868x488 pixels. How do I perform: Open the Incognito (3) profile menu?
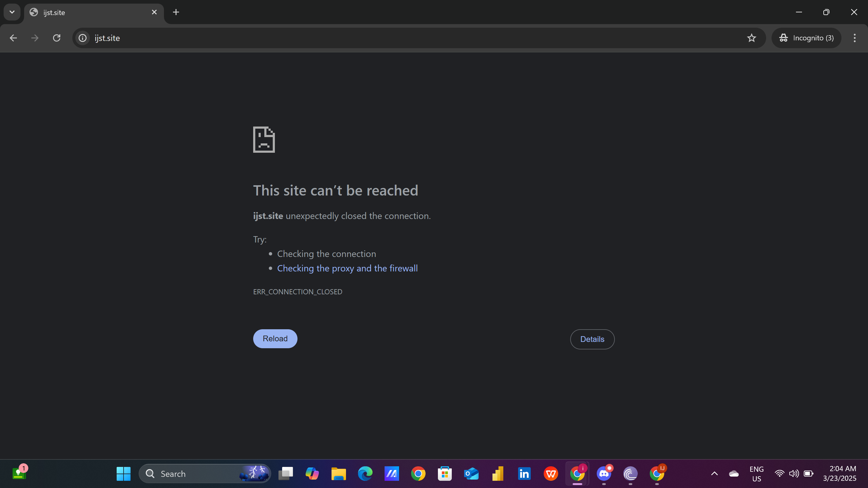[807, 38]
